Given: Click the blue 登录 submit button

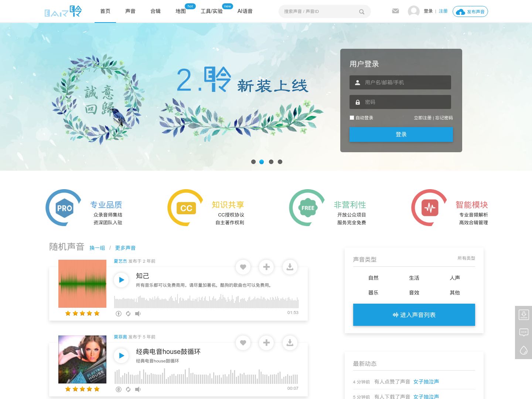Looking at the screenshot, I should [401, 134].
